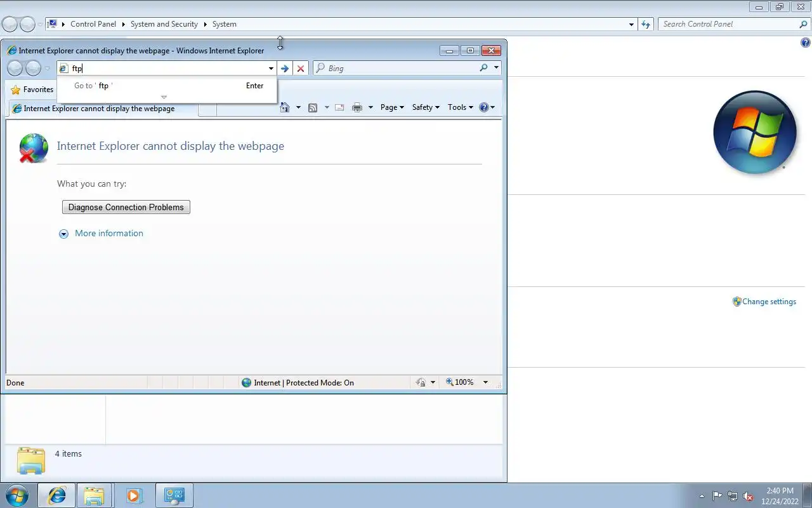Open the IE Help question-mark menu
The width and height of the screenshot is (812, 508).
[x=487, y=107]
